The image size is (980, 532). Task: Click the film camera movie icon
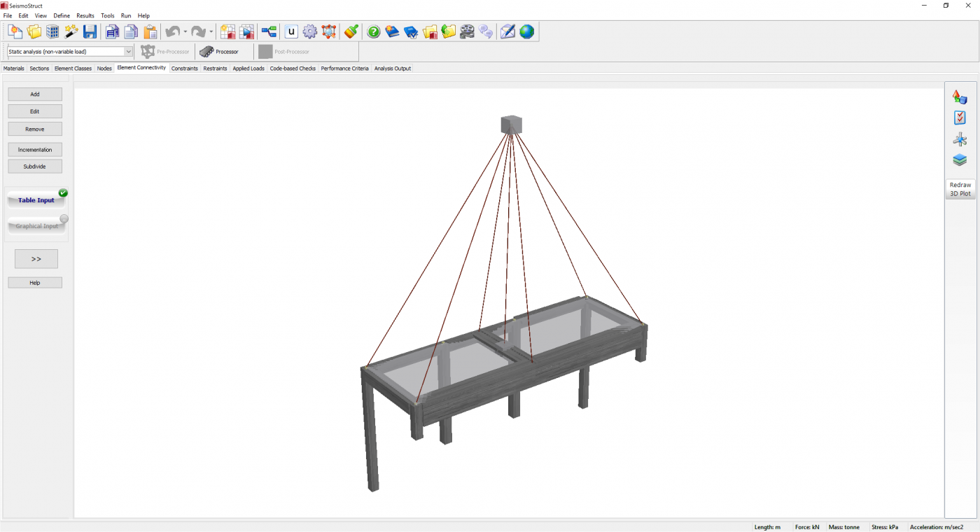click(467, 31)
